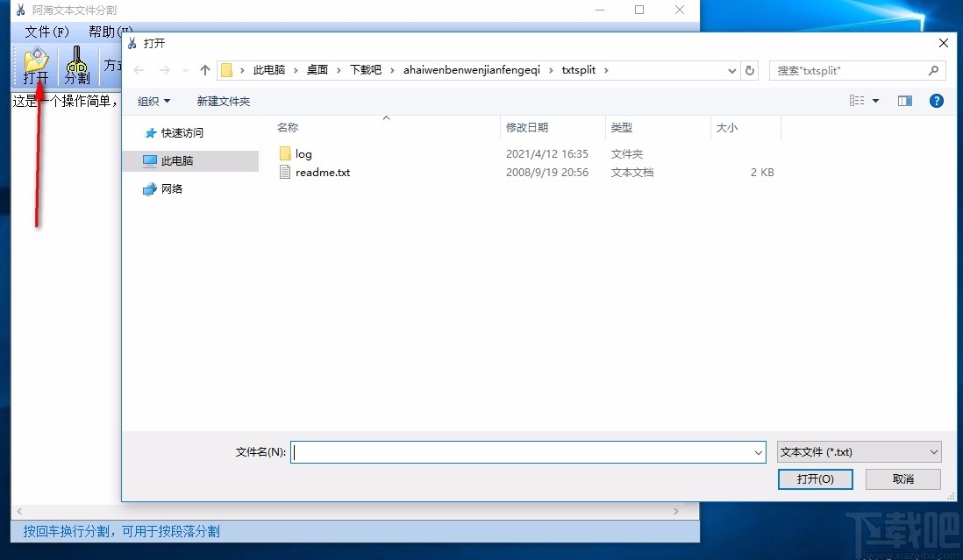963x560 pixels.
Task: Click the 分割 (Split) scissors icon
Action: tap(76, 64)
